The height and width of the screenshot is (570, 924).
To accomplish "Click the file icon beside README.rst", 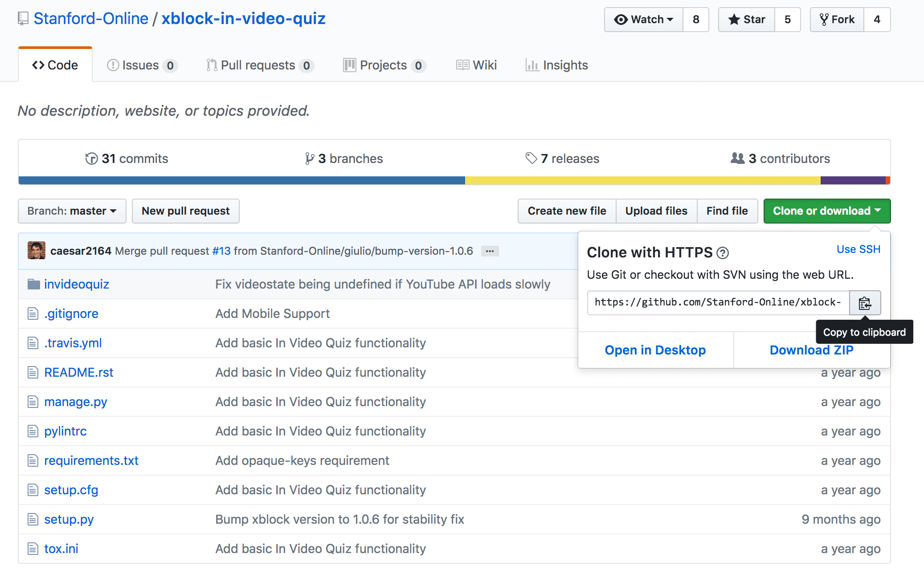I will 33,372.
